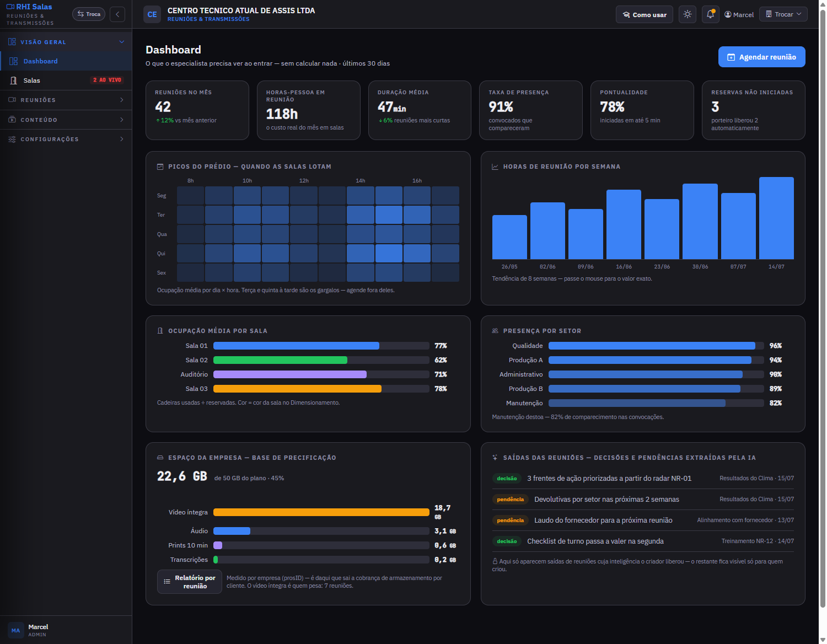
Task: Open the Marcel user profile
Action: [x=739, y=15]
